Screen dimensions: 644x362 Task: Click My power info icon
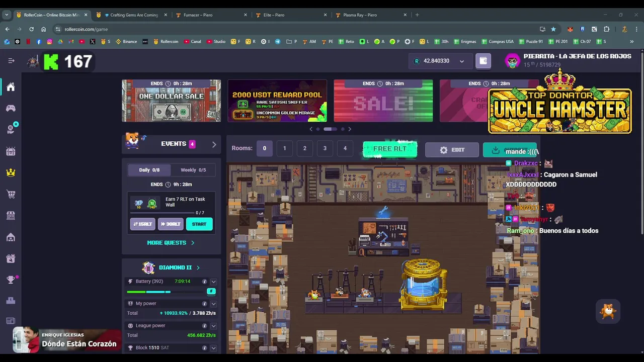coord(204,304)
